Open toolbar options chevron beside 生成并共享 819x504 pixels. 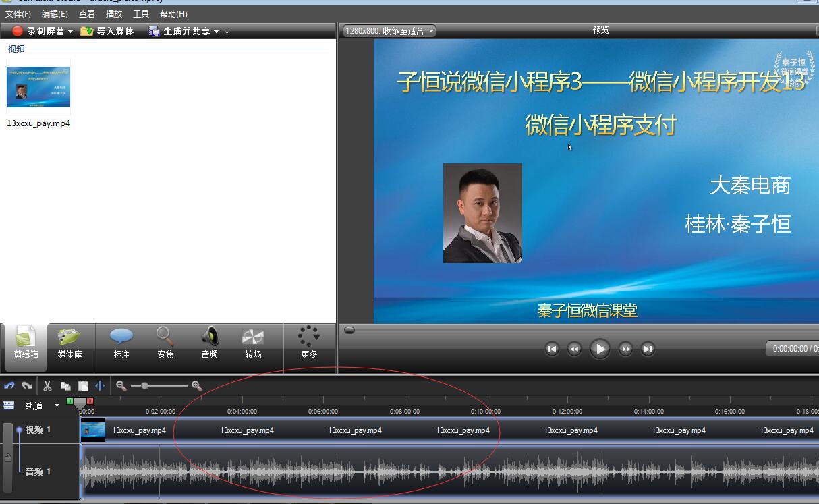(x=227, y=32)
